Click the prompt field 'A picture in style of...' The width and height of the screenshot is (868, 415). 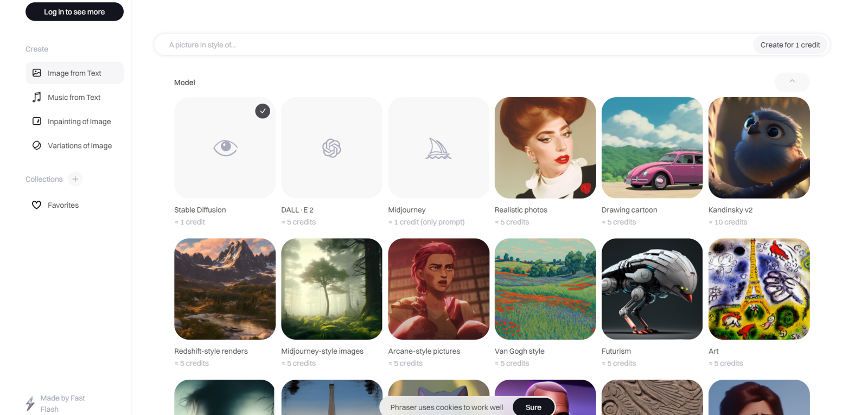click(x=453, y=44)
